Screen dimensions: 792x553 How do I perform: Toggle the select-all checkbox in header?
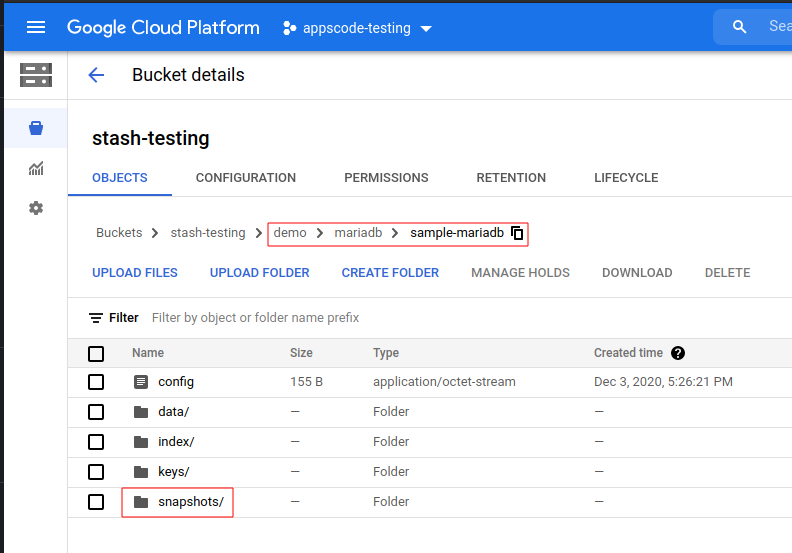point(96,353)
